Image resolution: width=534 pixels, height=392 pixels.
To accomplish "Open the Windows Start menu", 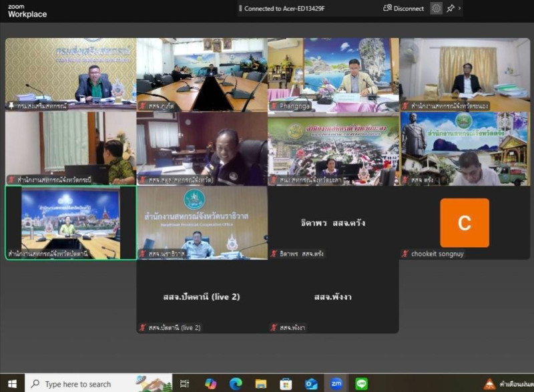I will coord(12,384).
